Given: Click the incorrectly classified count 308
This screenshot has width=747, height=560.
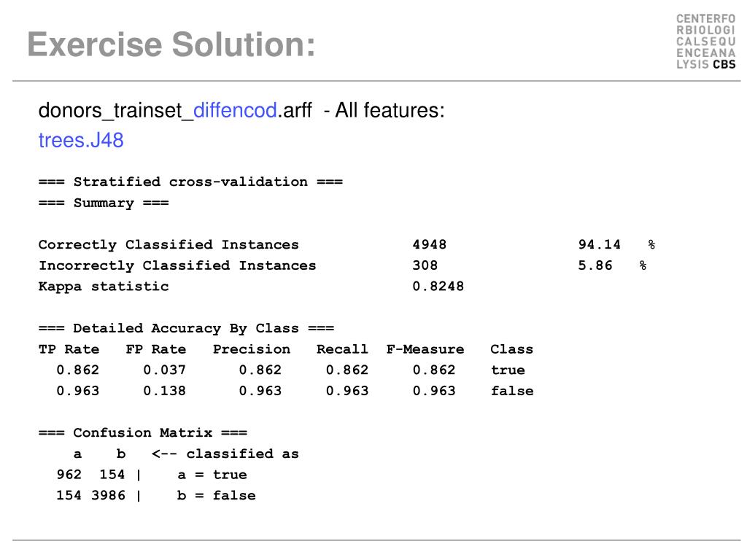Looking at the screenshot, I should click(425, 265).
